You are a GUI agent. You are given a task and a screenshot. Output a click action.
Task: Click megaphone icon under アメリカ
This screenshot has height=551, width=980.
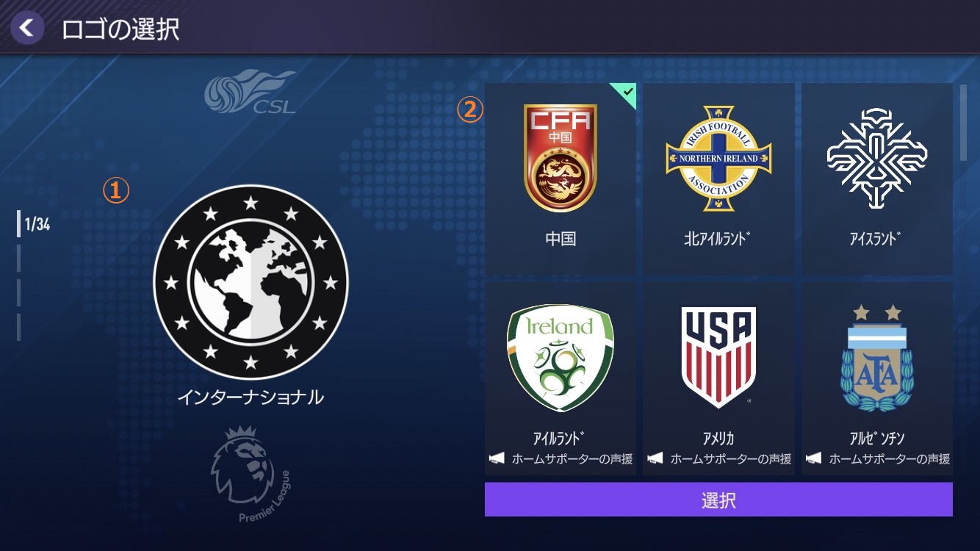pyautogui.click(x=655, y=458)
